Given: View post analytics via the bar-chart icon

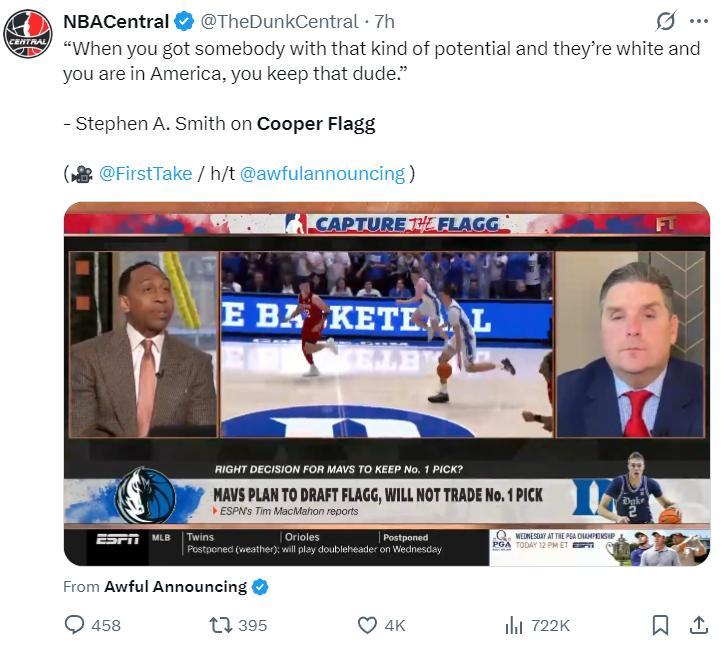Looking at the screenshot, I should pyautogui.click(x=514, y=625).
